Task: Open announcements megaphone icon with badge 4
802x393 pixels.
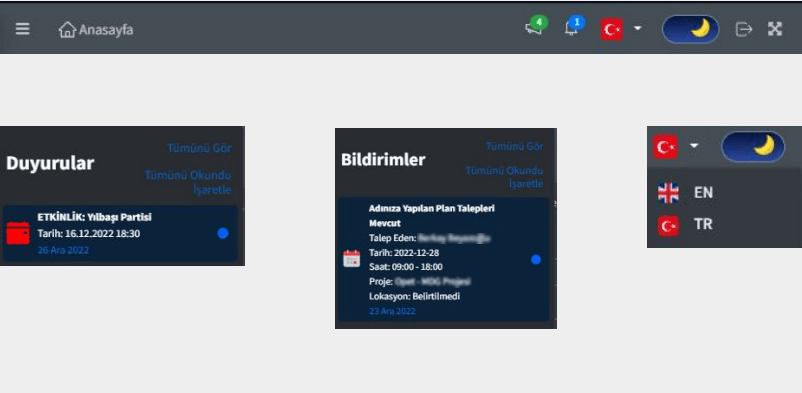Action: [534, 28]
